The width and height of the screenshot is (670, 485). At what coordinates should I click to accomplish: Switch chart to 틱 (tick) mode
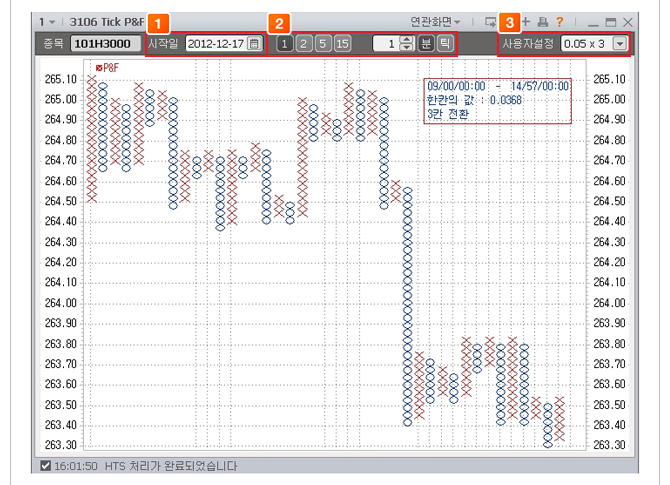[444, 43]
